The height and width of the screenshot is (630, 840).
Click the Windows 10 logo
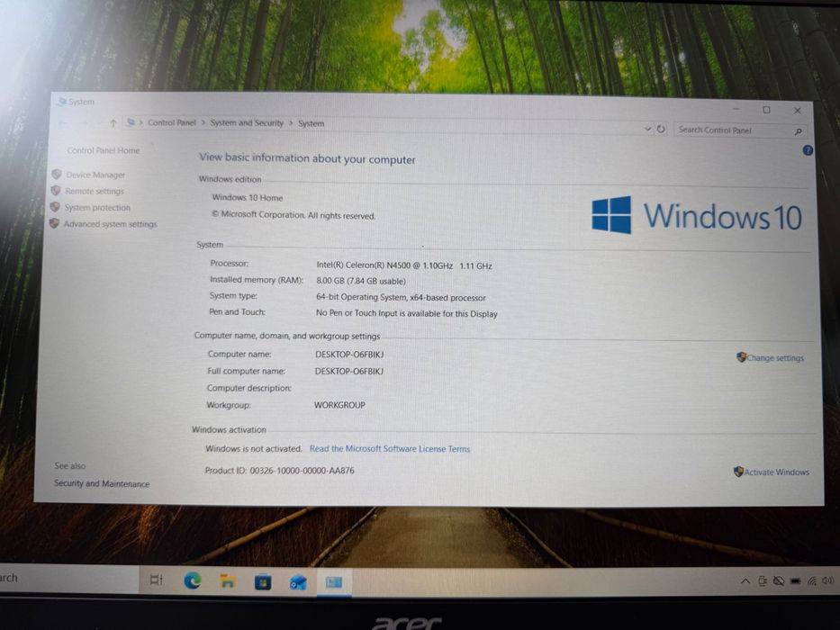[697, 215]
